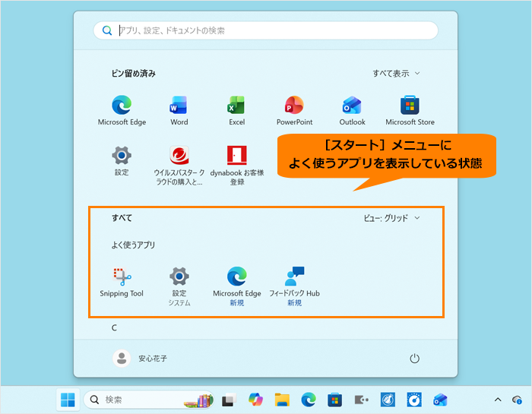Open the gray video camera taskbar app
Screen dimensions: 532x414
click(361, 400)
